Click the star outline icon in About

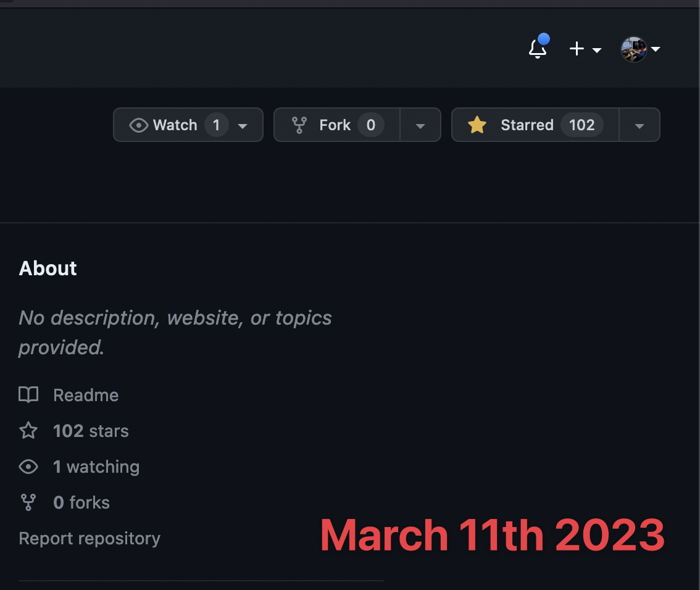[x=28, y=431]
